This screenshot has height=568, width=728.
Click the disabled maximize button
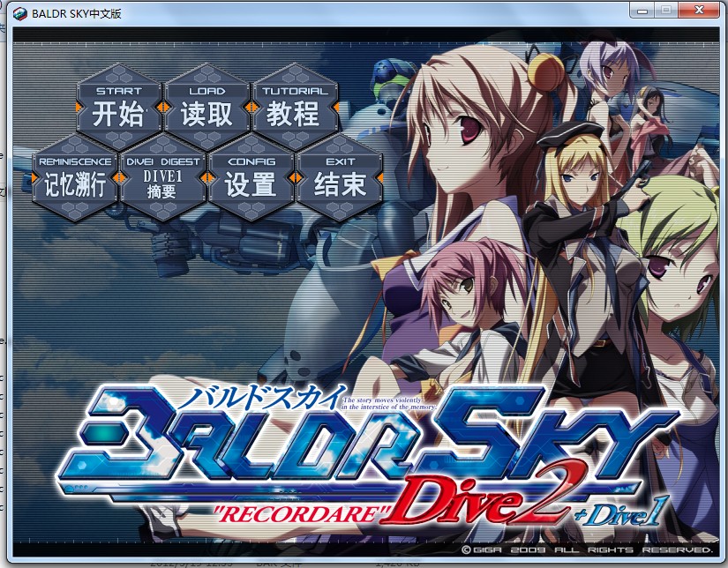tap(667, 10)
